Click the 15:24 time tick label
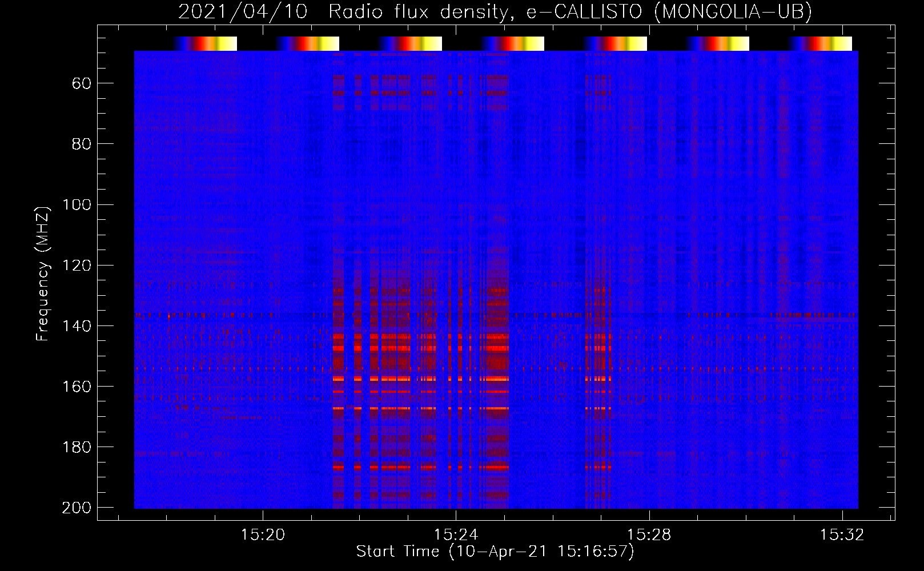This screenshot has width=924, height=571. click(x=456, y=535)
